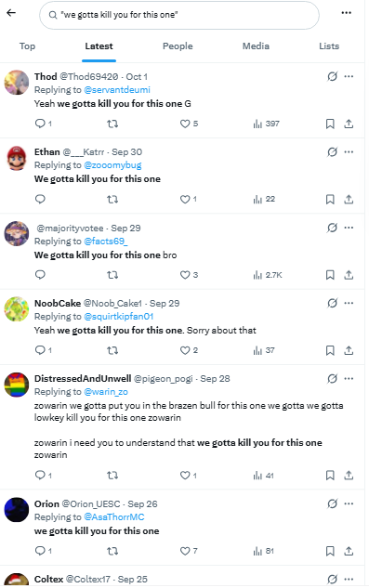The image size is (369, 588).
Task: Like Thod's tweet with heart icon
Action: [185, 124]
